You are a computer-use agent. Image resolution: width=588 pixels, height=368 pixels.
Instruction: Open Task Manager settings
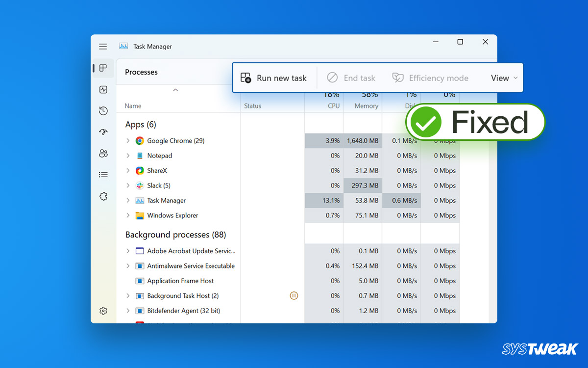pyautogui.click(x=103, y=311)
